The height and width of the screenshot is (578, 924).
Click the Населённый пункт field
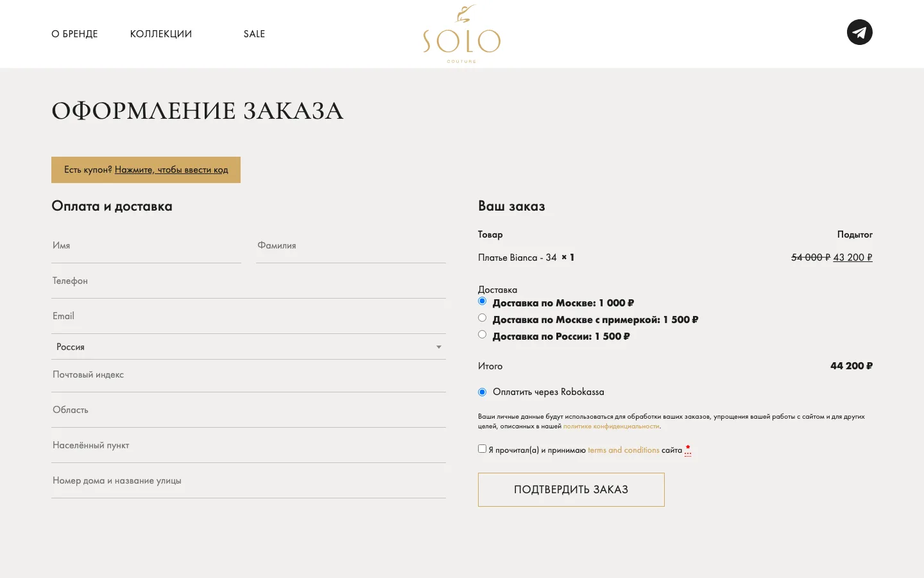pyautogui.click(x=248, y=446)
